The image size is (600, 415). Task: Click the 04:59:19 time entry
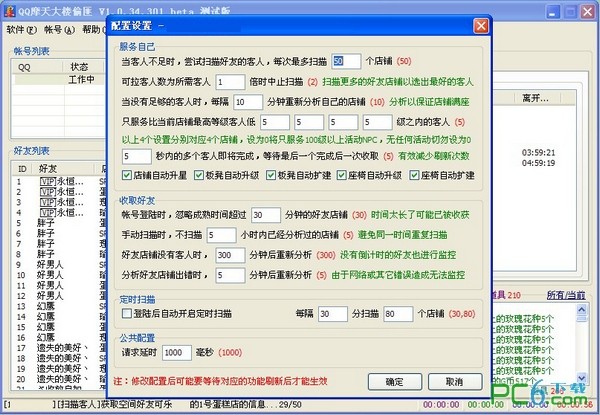[538, 163]
